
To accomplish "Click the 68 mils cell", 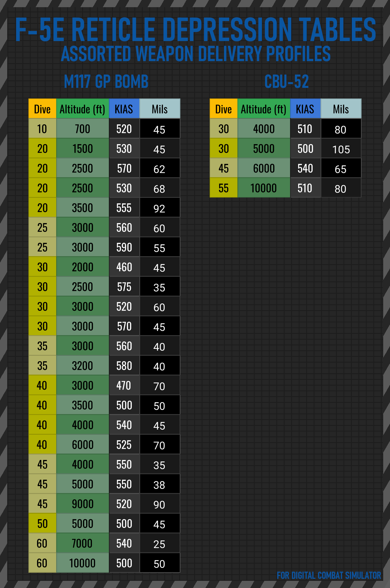I will tap(160, 188).
